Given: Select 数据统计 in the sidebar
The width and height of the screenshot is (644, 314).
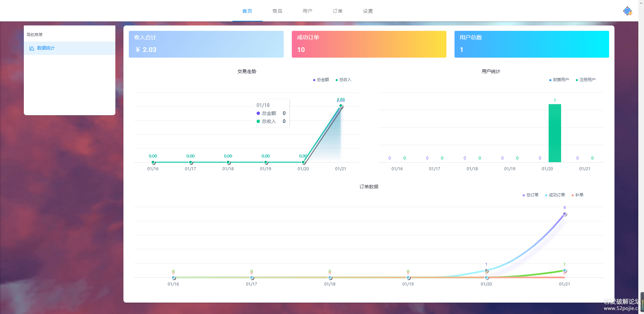Looking at the screenshot, I should [45, 48].
